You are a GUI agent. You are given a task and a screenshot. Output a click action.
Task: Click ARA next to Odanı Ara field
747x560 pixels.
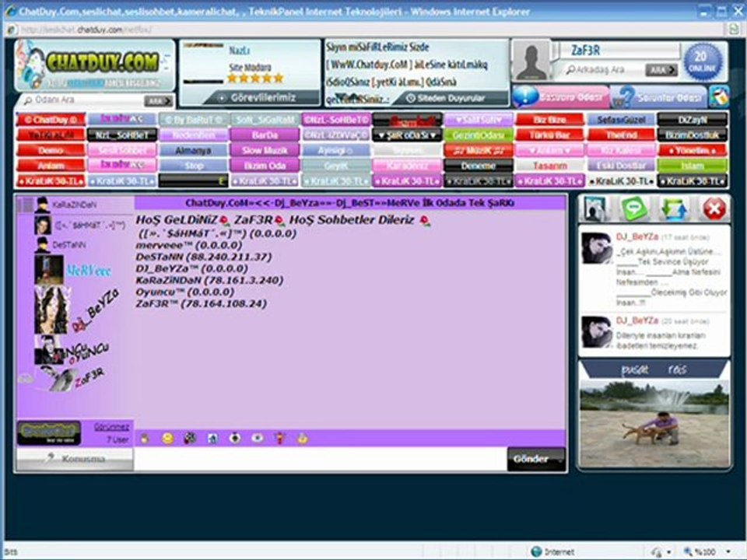158,100
